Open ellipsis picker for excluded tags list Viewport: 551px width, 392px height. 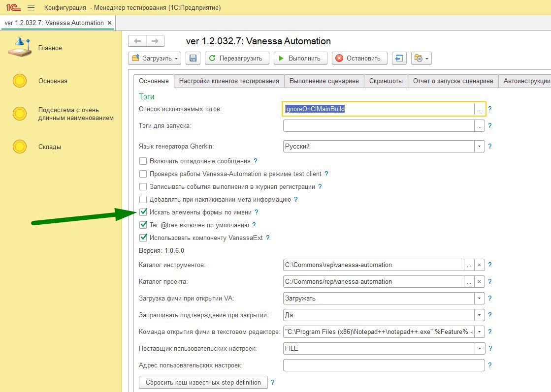click(479, 109)
